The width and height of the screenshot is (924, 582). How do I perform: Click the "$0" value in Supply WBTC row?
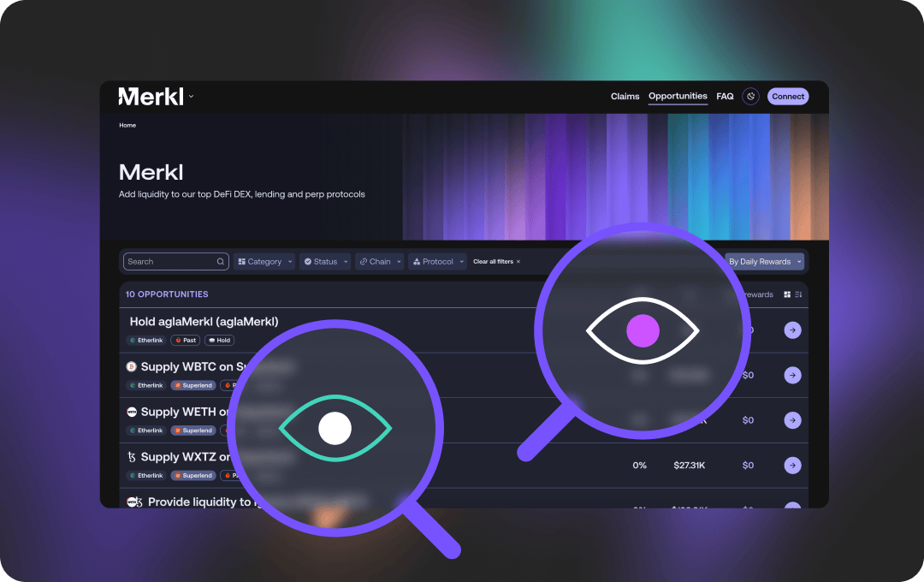(748, 375)
